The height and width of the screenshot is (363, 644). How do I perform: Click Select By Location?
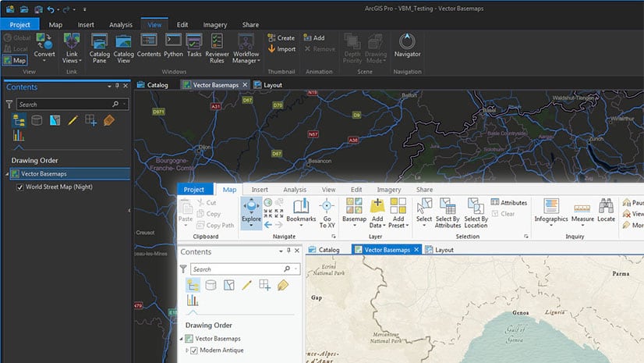[476, 212]
